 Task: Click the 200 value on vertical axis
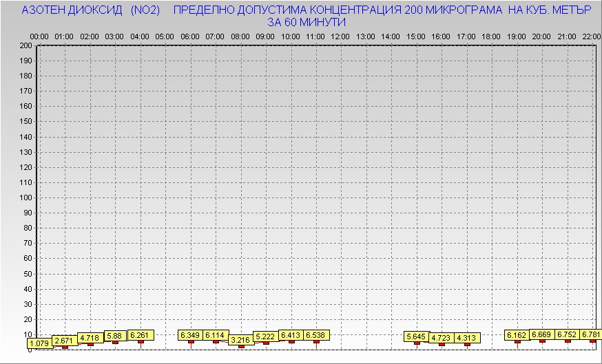pyautogui.click(x=25, y=45)
